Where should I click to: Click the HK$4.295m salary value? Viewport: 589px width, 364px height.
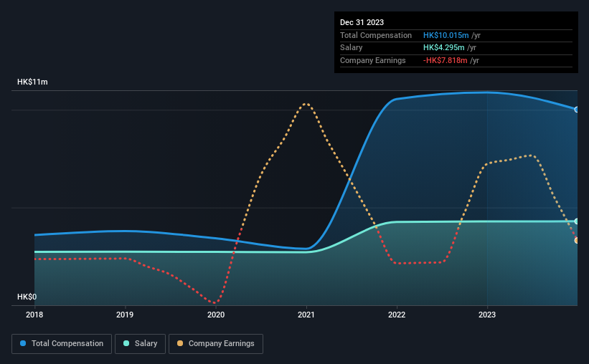[x=443, y=48]
